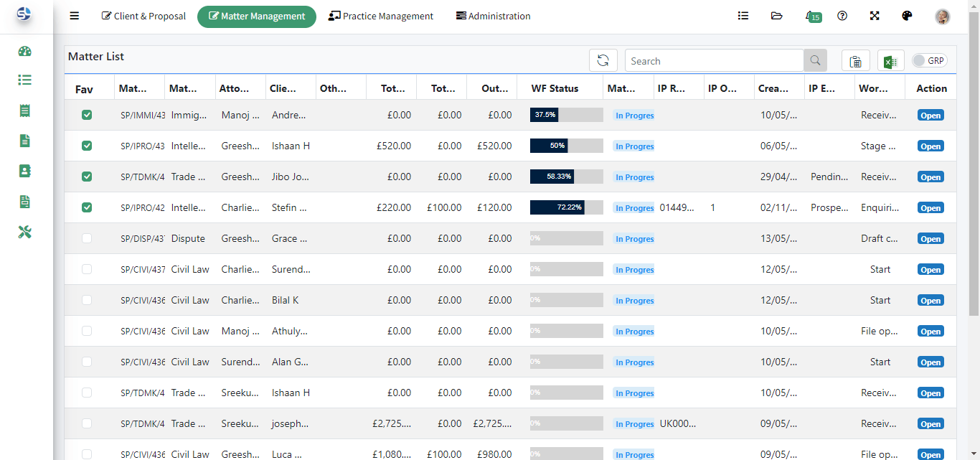Click Open button for Ishaan H's £520 matter
Image resolution: width=980 pixels, height=460 pixels.
[x=930, y=146]
